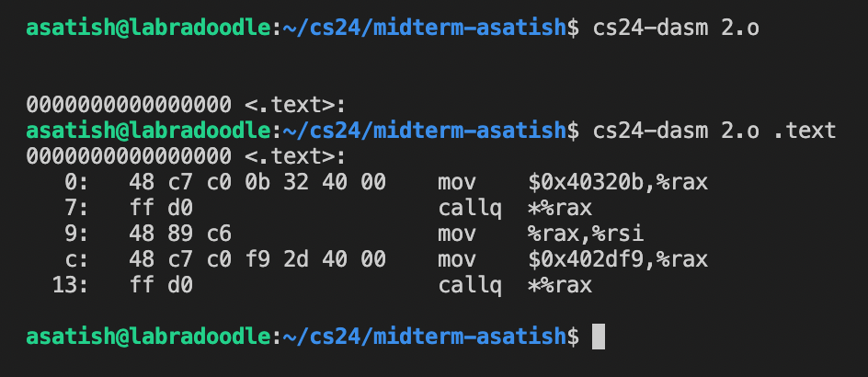The width and height of the screenshot is (868, 377).
Task: Click the terminal cursor block at the last prompt
Action: tap(598, 337)
